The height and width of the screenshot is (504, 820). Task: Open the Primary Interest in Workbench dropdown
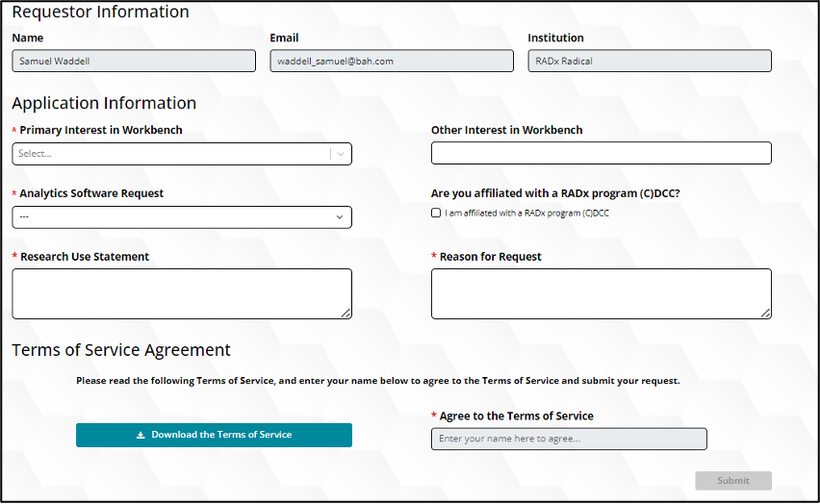171,154
